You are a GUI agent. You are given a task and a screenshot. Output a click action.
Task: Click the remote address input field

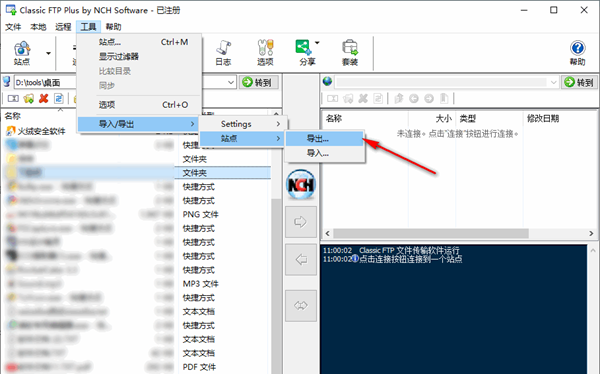(x=441, y=82)
